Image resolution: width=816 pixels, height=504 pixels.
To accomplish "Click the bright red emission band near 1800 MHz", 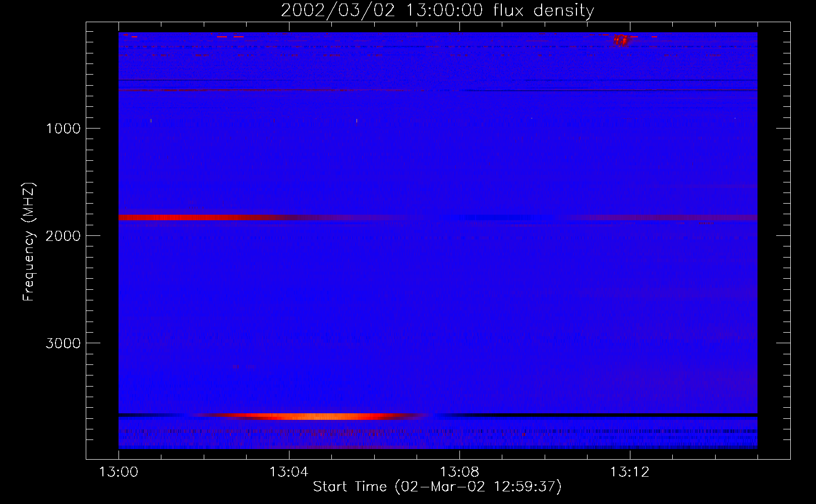I will (202, 217).
